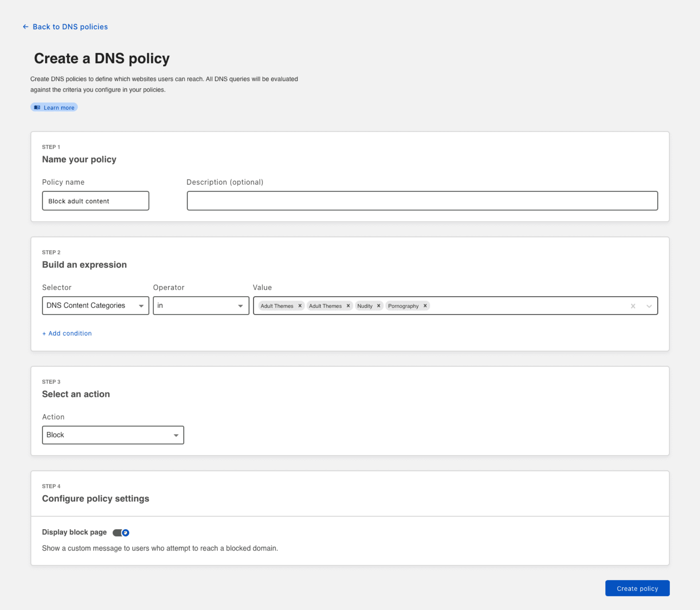Remove the Nudity tag from Value
700x610 pixels.
pos(379,305)
